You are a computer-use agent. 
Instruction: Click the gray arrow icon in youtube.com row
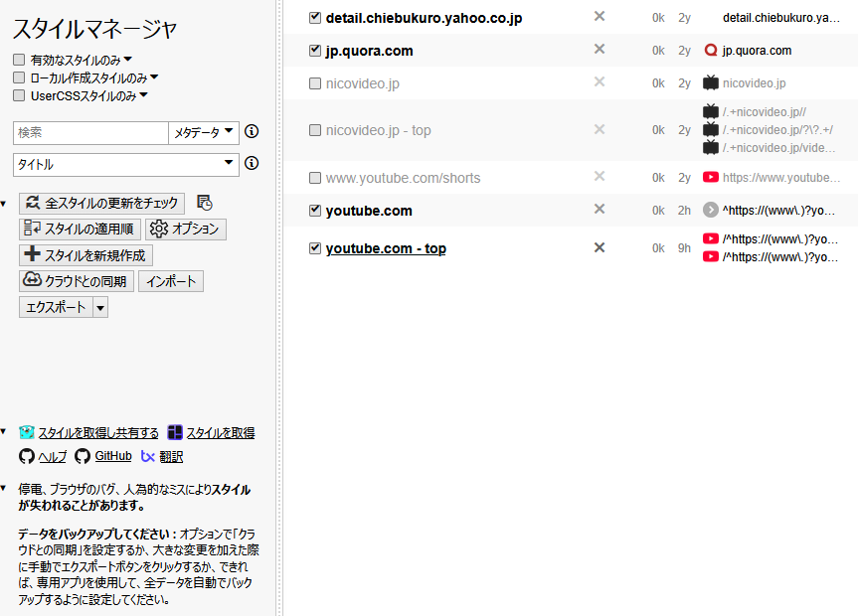pos(710,210)
